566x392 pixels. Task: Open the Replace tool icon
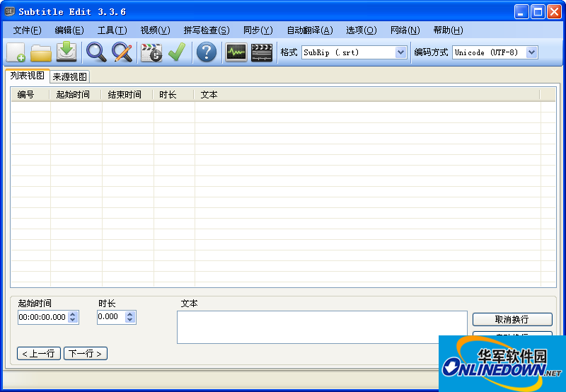[x=122, y=52]
